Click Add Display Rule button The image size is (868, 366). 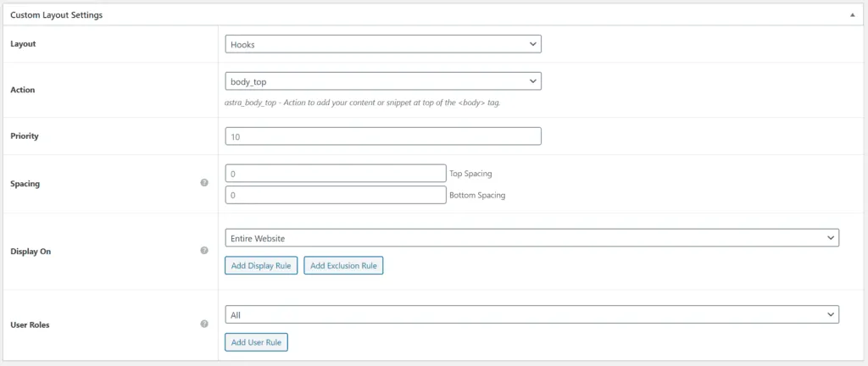(x=261, y=265)
